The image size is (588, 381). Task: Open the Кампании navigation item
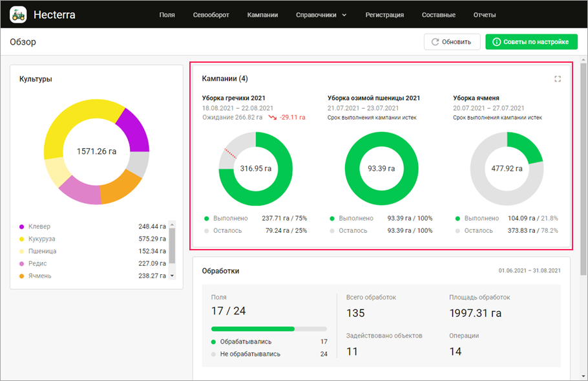262,15
